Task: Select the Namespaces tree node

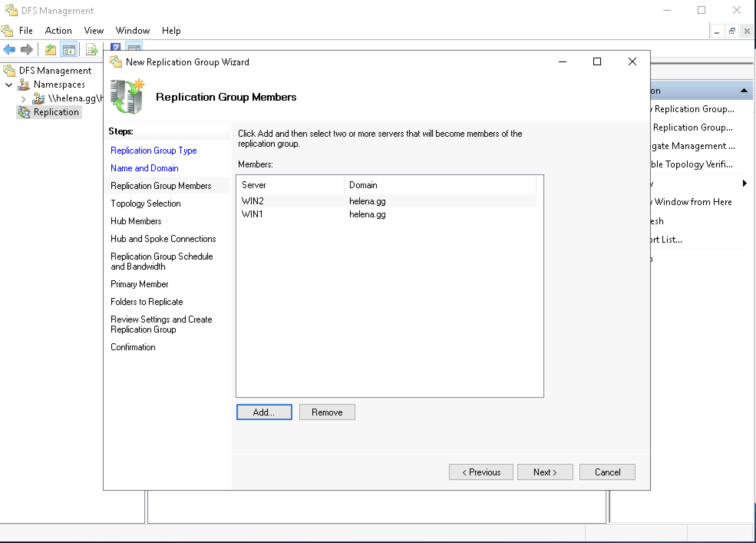Action: coord(59,84)
